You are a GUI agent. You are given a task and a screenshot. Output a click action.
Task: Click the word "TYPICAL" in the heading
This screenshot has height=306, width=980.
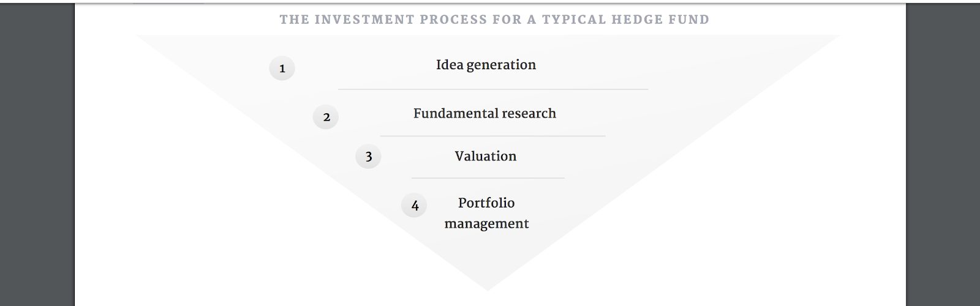point(574,20)
